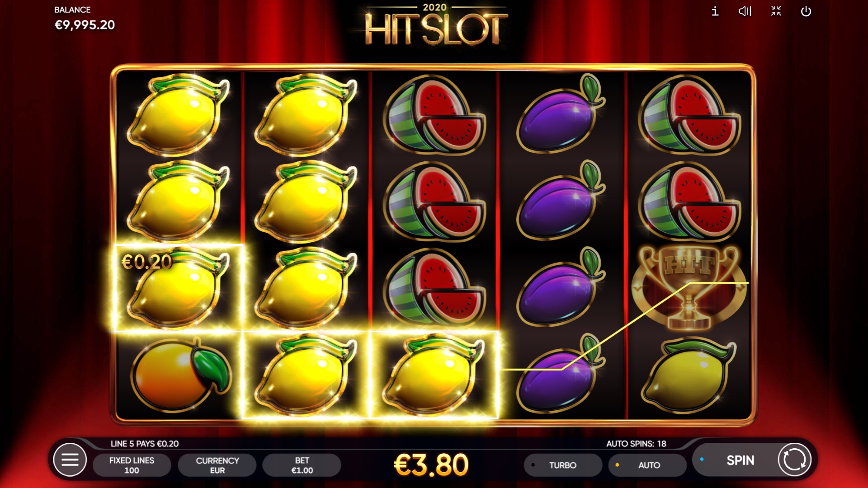
Task: Click the circular spin arrows icon
Action: (x=794, y=460)
